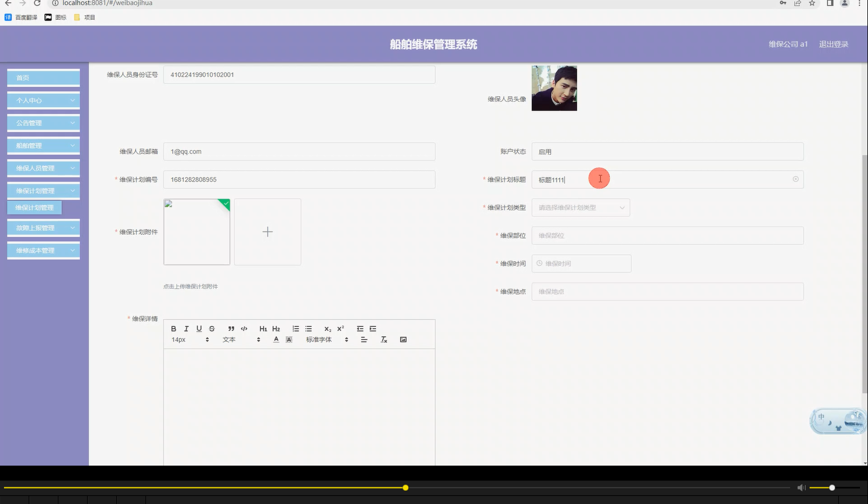Select the insert image icon in the editor

pyautogui.click(x=403, y=339)
